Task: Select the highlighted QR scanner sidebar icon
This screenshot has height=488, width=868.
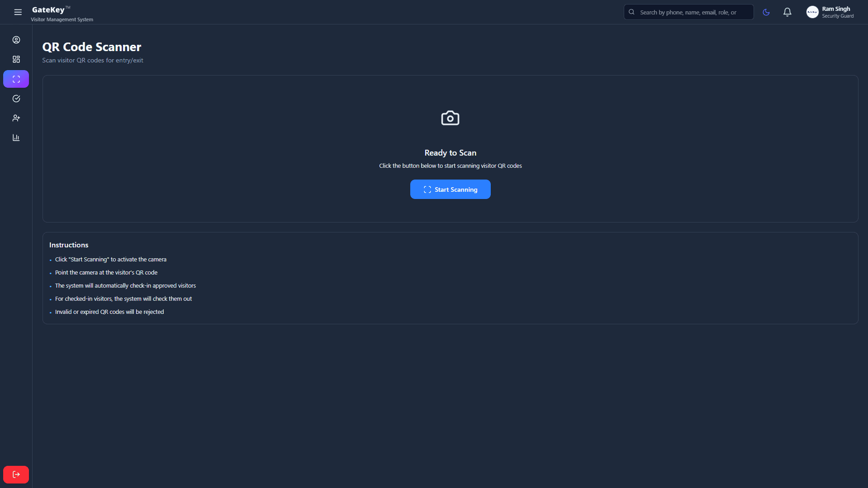Action: pyautogui.click(x=16, y=79)
